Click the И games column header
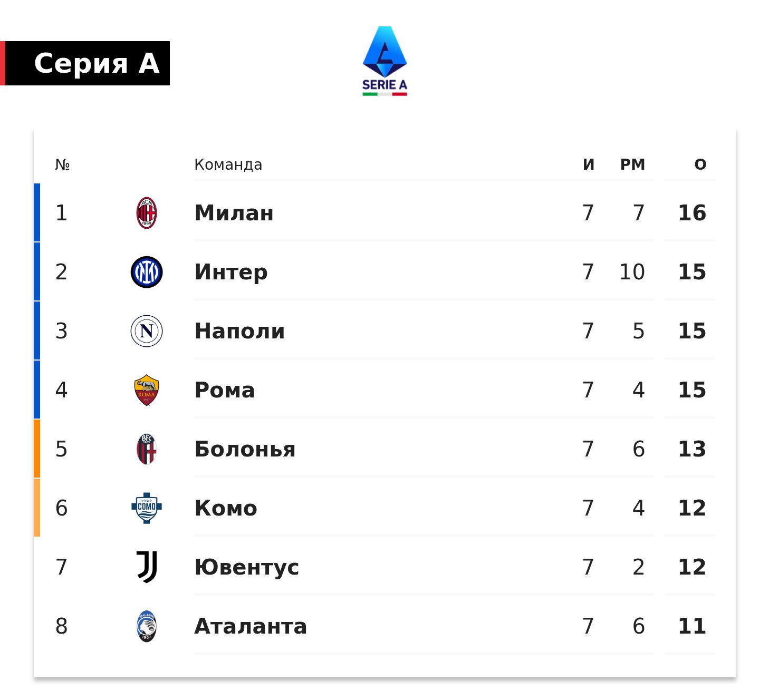Viewport: 769px width, 700px height. click(x=589, y=164)
